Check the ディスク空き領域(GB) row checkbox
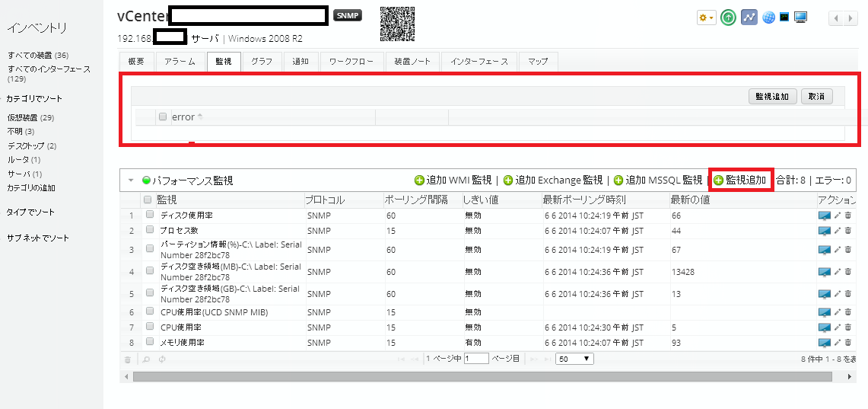The image size is (868, 409). tap(149, 293)
